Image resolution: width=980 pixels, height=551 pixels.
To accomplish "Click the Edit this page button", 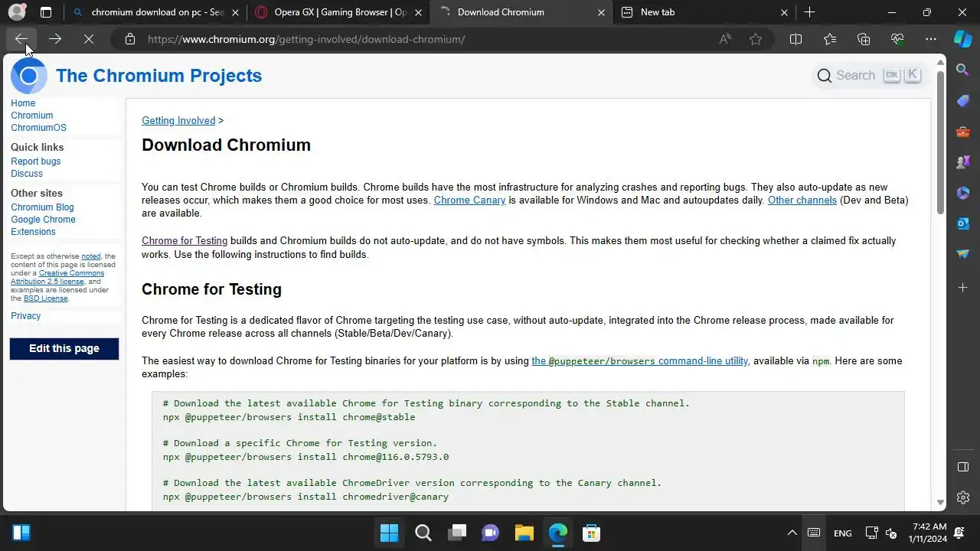I will 64,349.
